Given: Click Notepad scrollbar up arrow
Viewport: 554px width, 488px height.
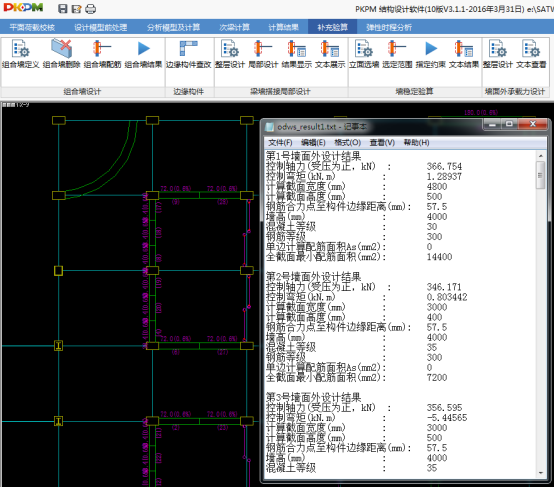Looking at the screenshot, I should pos(541,155).
